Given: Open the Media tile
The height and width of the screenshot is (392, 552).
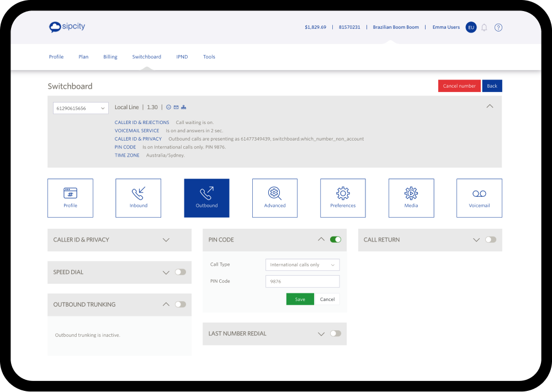Looking at the screenshot, I should coord(411,198).
